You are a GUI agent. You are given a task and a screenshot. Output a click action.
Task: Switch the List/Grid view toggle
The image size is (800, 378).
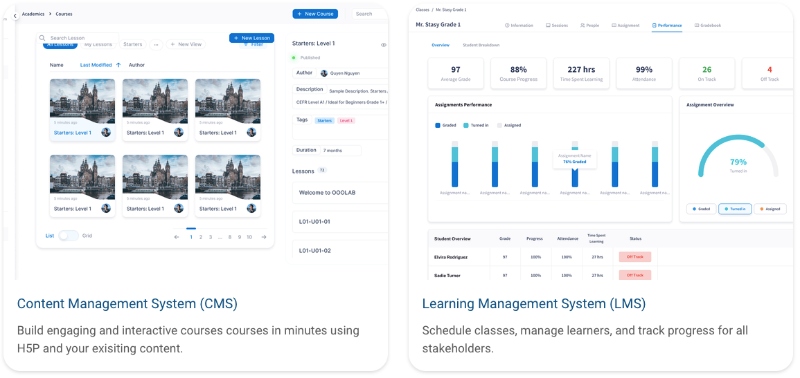tap(68, 236)
